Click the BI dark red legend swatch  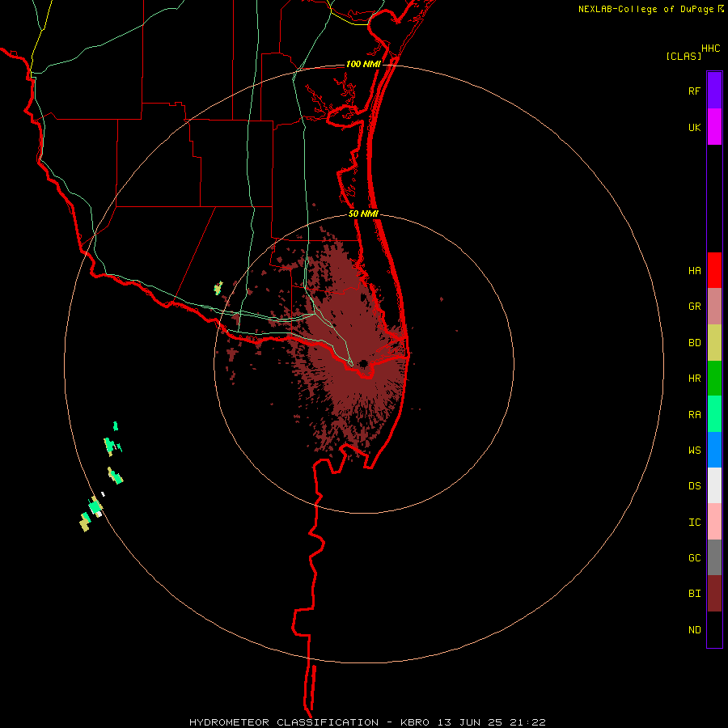714,594
